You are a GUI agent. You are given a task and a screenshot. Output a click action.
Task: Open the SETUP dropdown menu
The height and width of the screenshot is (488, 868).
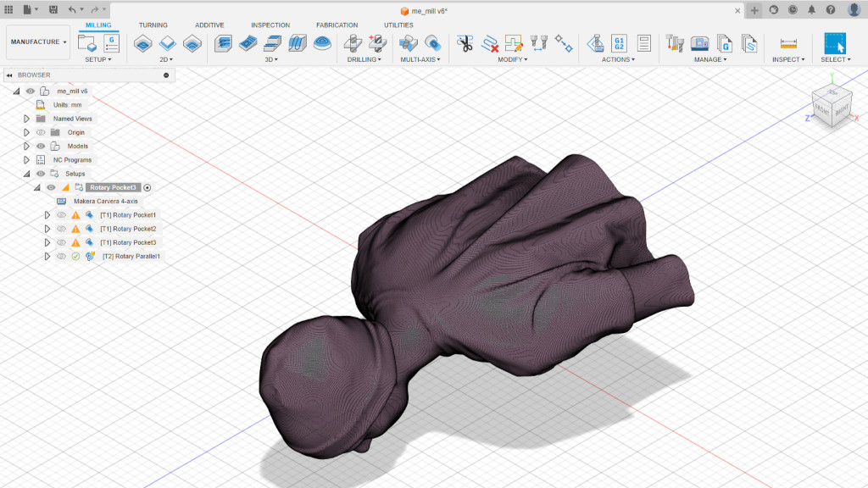point(98,59)
